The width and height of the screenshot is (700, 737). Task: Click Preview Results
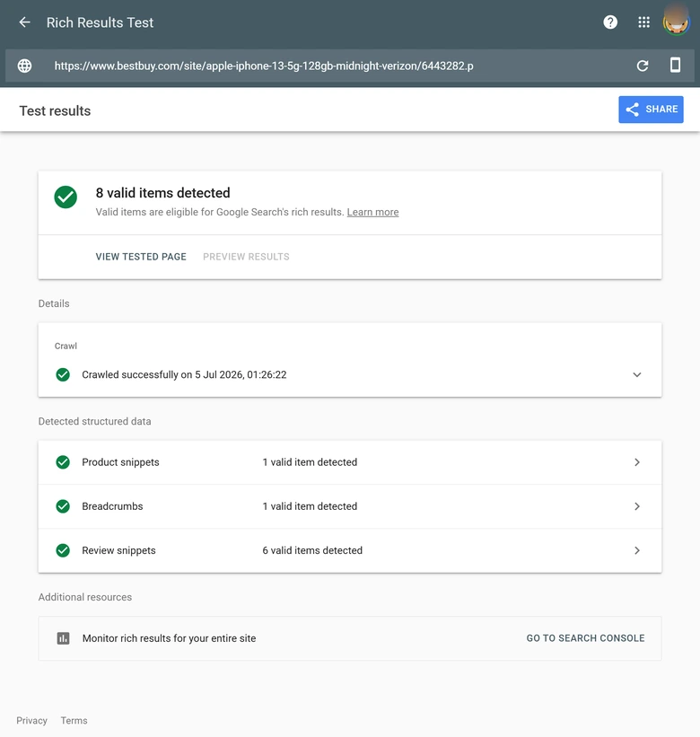tap(246, 257)
